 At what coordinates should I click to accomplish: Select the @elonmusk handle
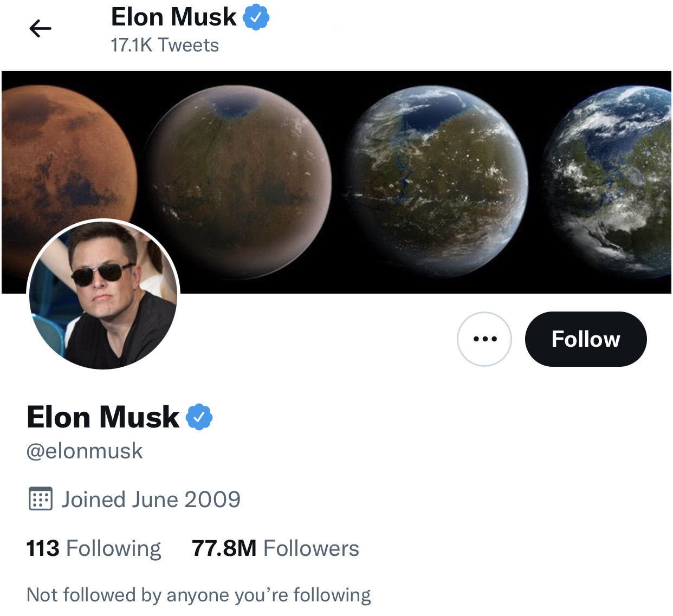[85, 451]
